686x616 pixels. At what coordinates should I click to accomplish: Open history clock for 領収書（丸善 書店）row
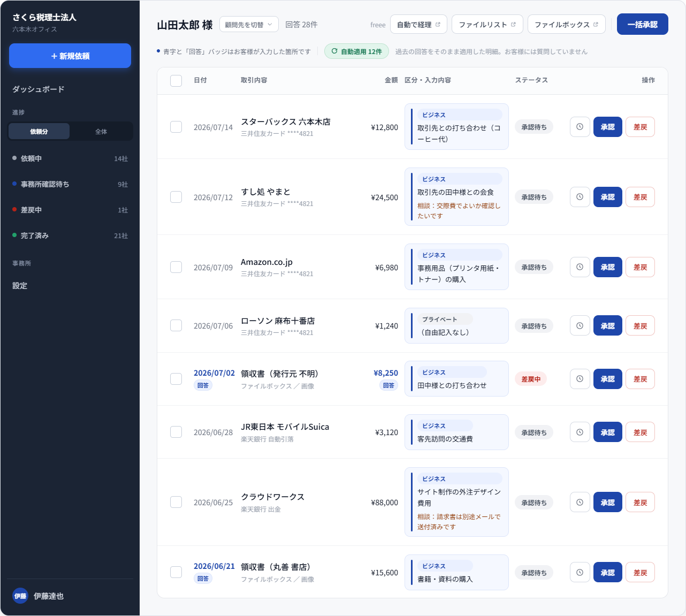point(580,572)
